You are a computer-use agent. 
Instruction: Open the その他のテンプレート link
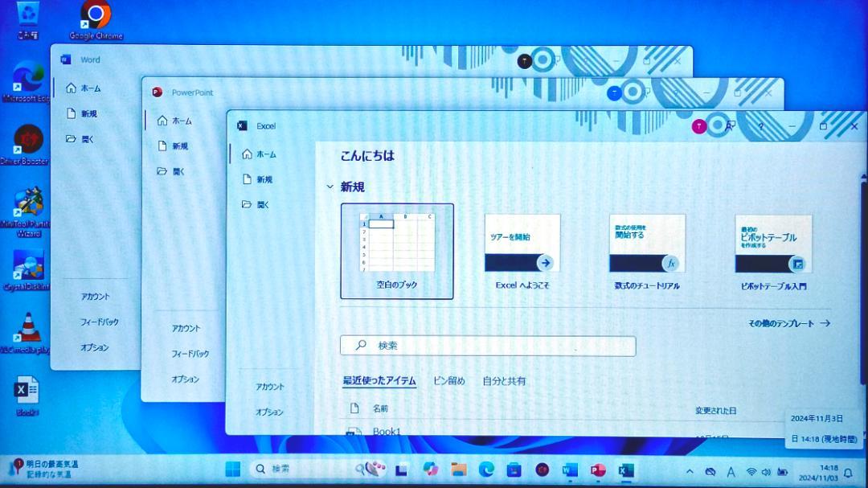(x=789, y=323)
